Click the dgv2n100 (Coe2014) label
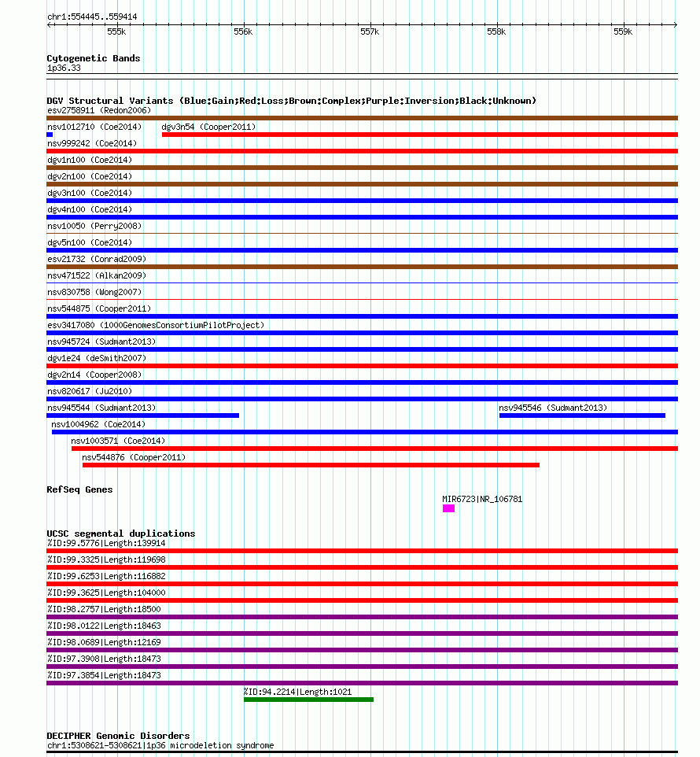The height and width of the screenshot is (757, 700). (90, 176)
